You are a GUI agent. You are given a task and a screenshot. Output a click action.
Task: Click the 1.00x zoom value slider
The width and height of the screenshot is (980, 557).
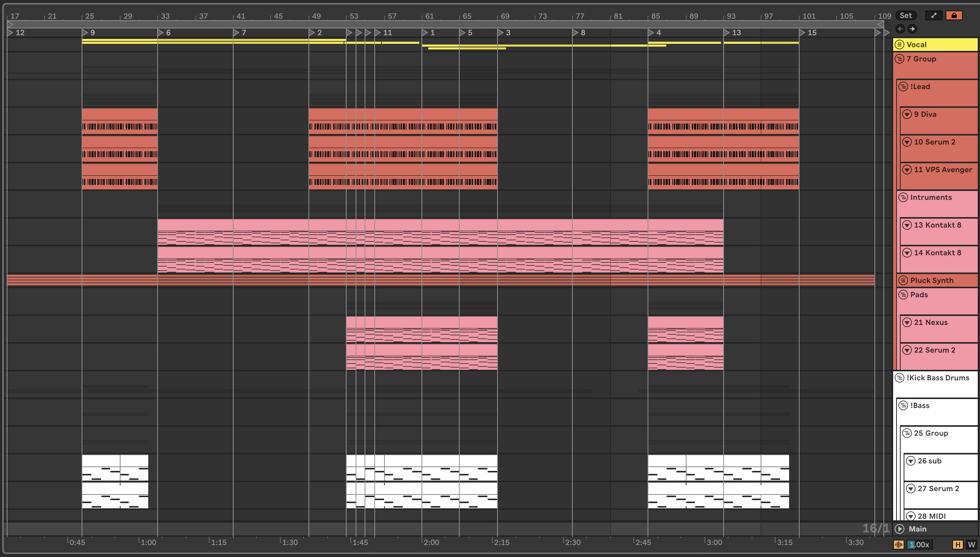coord(919,544)
